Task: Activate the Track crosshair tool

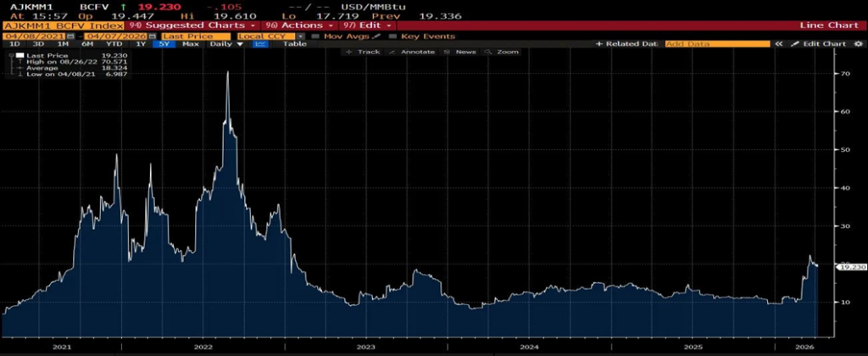Action: [364, 52]
